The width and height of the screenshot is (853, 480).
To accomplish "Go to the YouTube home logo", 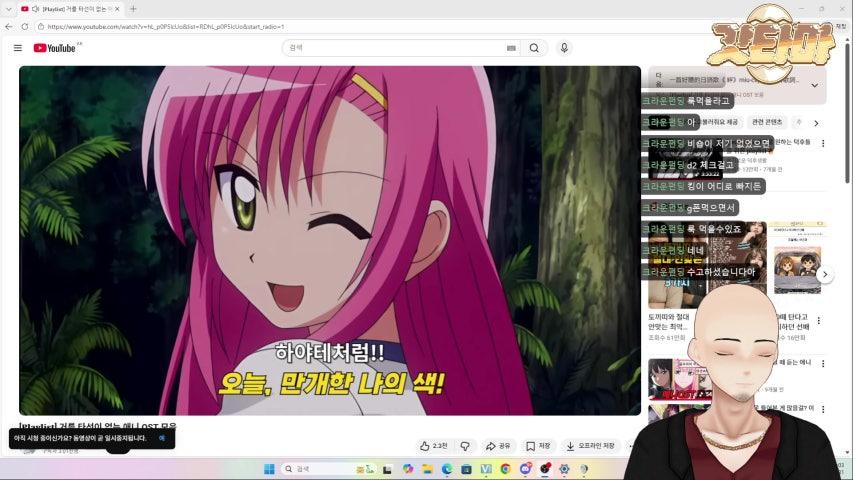I will coord(55,48).
